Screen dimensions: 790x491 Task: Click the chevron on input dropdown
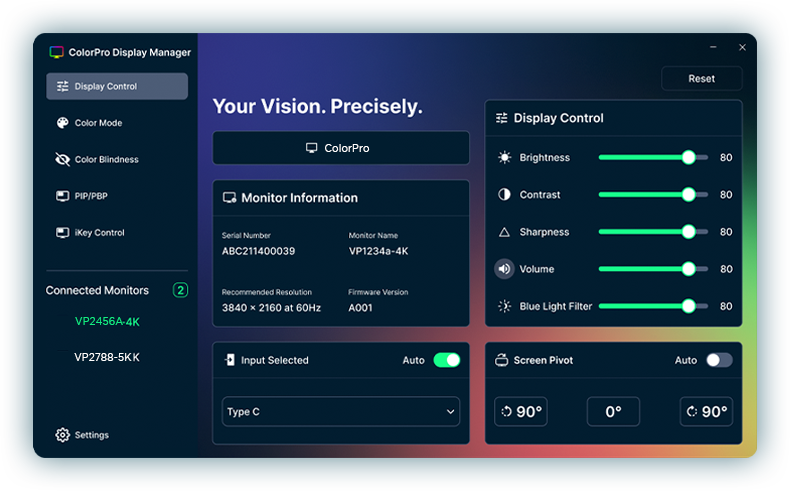click(450, 411)
